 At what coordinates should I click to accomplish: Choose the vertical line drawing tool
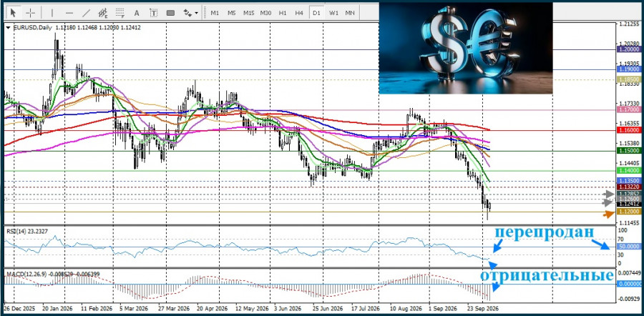click(52, 13)
